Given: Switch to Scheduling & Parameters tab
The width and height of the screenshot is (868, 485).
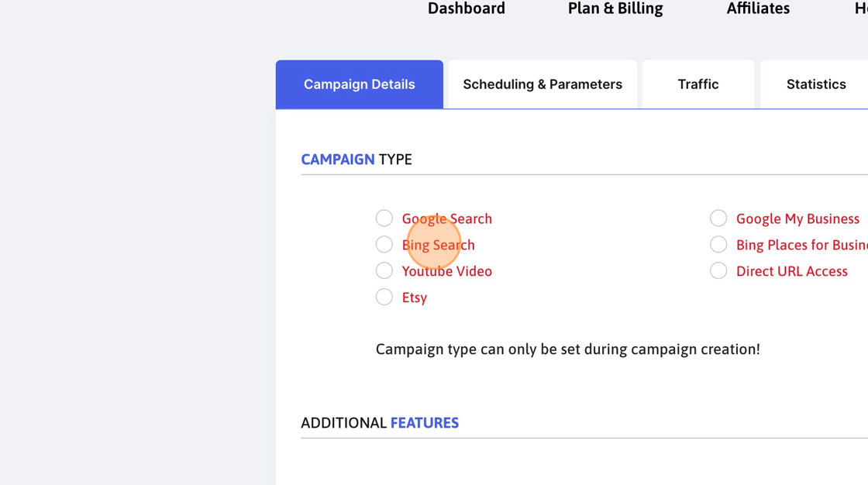Looking at the screenshot, I should point(542,84).
